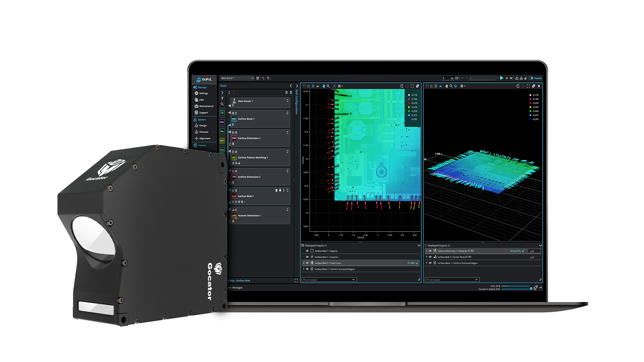Screen dimensions: 644x362
Task: Open Alignment in the System section
Action: tap(205, 138)
